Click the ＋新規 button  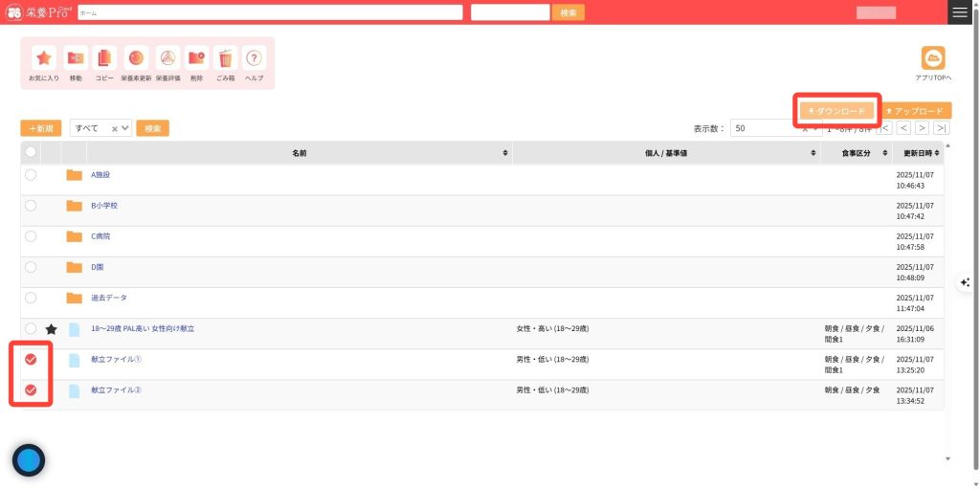pyautogui.click(x=42, y=128)
